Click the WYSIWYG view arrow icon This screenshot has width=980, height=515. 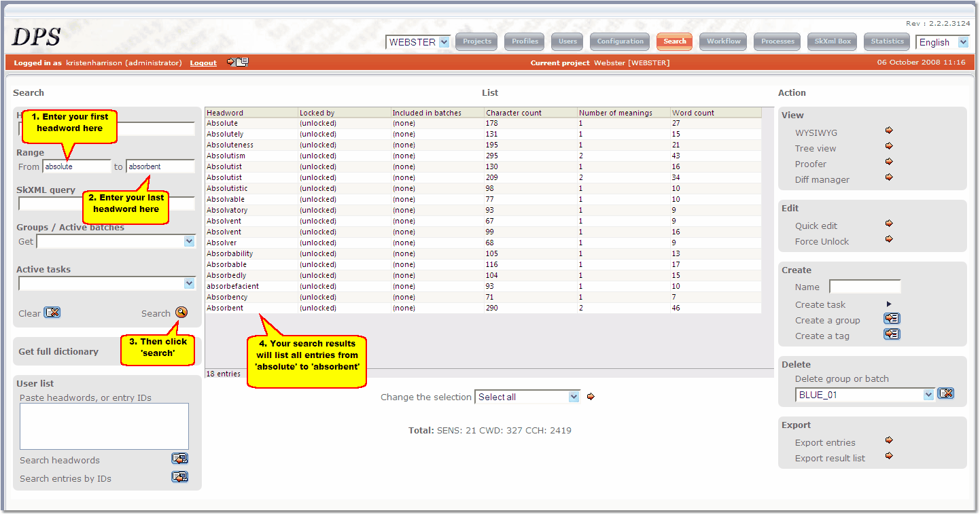(889, 130)
